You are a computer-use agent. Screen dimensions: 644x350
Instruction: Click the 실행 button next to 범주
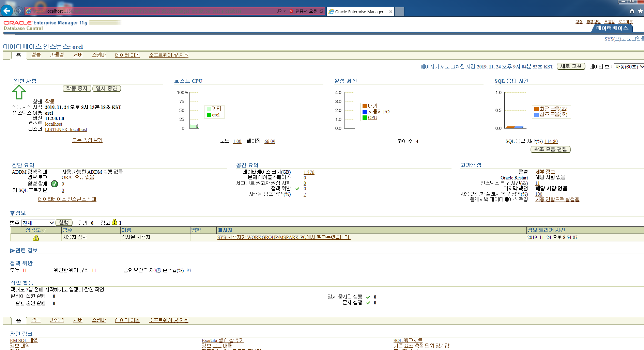[x=64, y=223]
